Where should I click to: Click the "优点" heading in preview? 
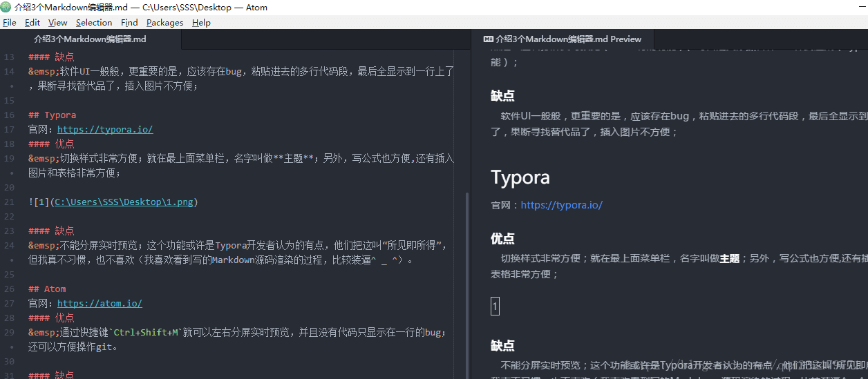coord(502,238)
